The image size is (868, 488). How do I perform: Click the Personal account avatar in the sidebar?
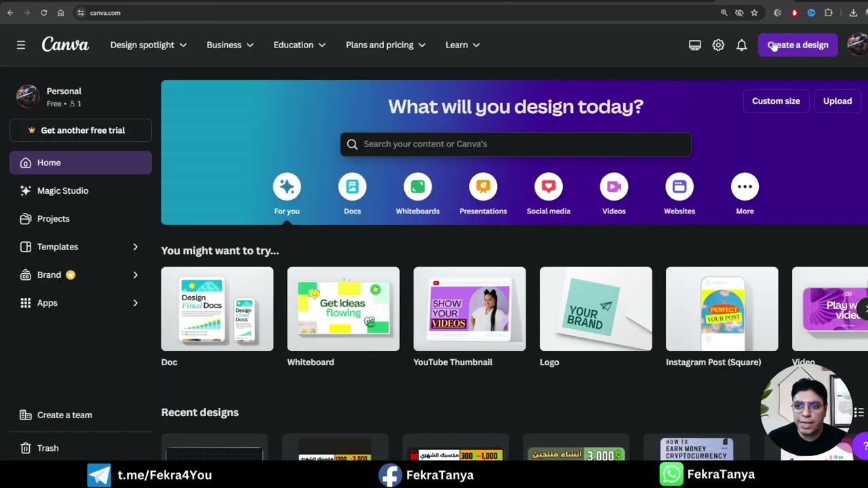[28, 96]
